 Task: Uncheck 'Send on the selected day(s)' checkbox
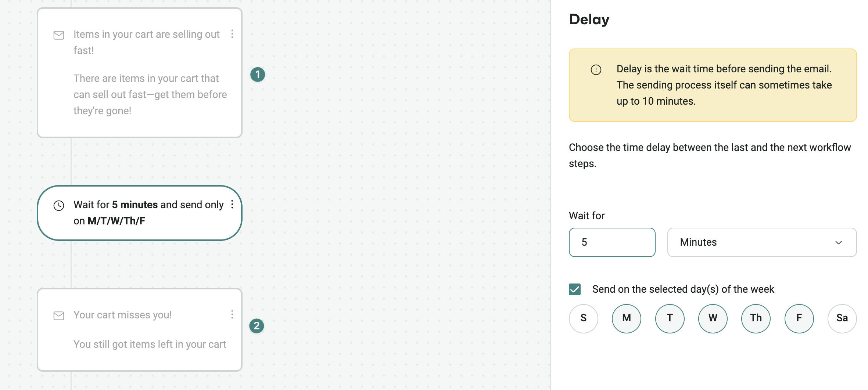pos(575,289)
